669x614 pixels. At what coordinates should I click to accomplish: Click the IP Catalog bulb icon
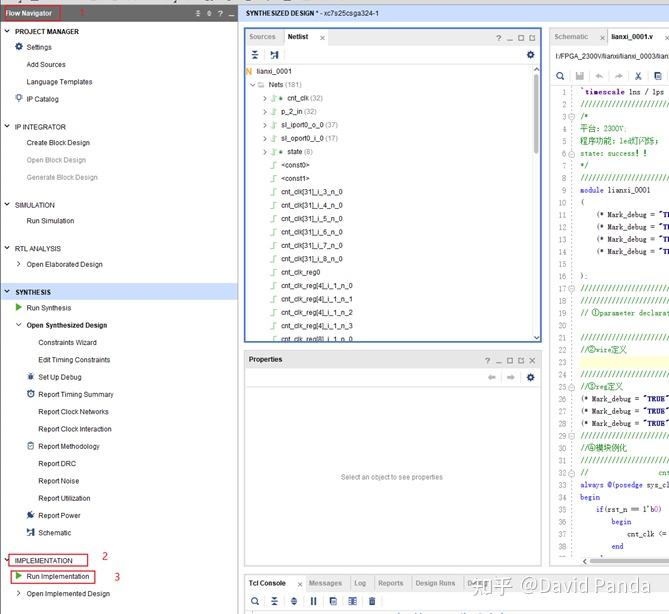click(19, 98)
